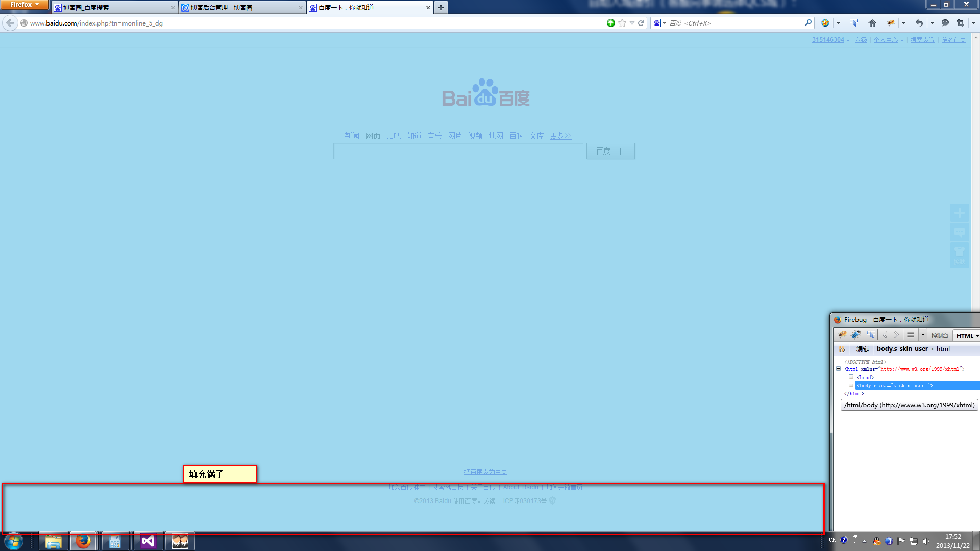
Task: Switch to the 博客园_百度搜索 tab
Action: tap(115, 7)
